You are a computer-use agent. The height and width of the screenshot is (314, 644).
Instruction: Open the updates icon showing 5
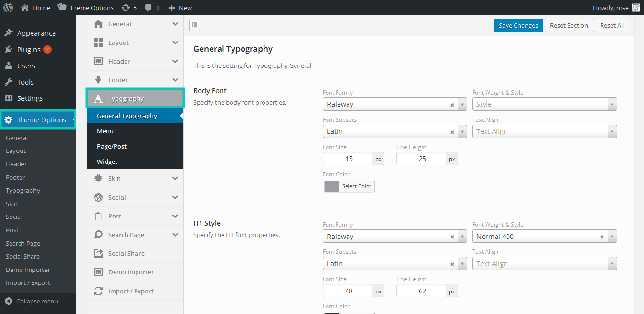point(126,8)
